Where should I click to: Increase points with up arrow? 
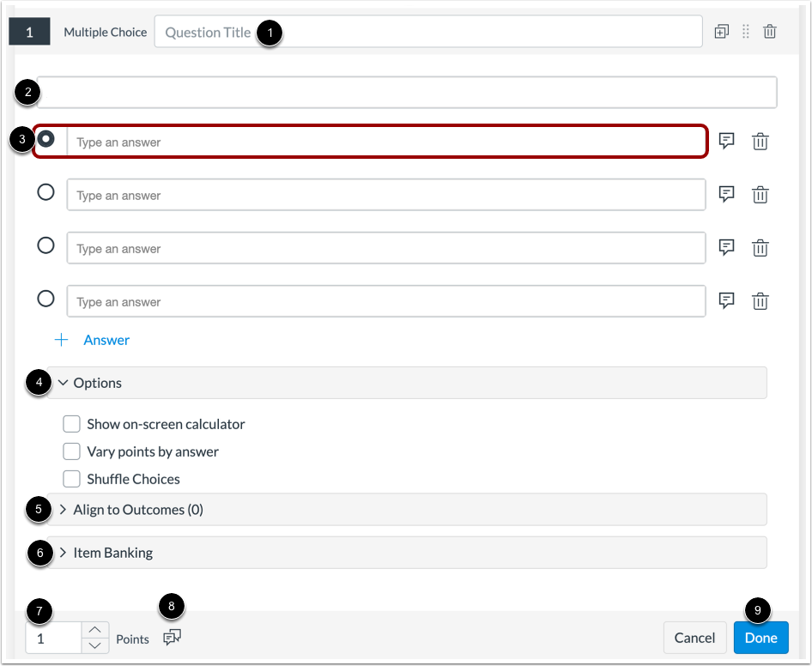94,630
